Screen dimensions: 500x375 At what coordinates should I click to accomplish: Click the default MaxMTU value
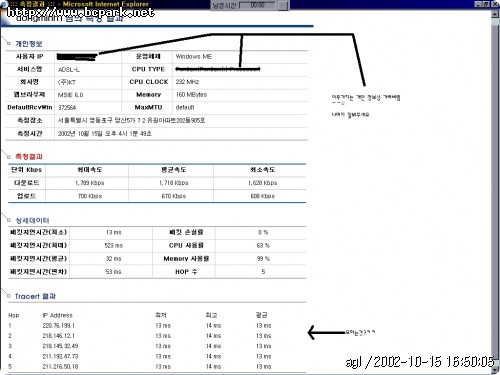pos(185,107)
